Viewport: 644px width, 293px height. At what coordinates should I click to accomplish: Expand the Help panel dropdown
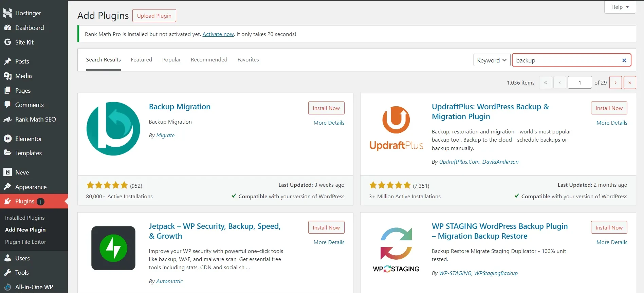[x=620, y=7]
